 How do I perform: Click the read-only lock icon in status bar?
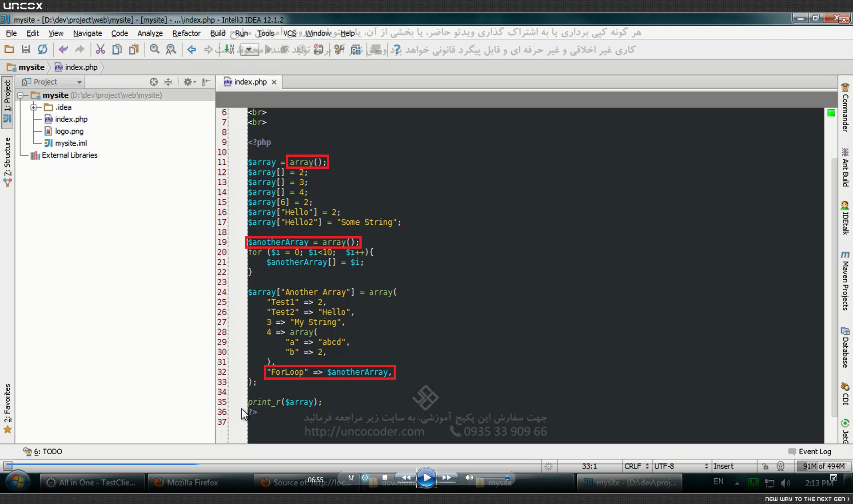765,466
